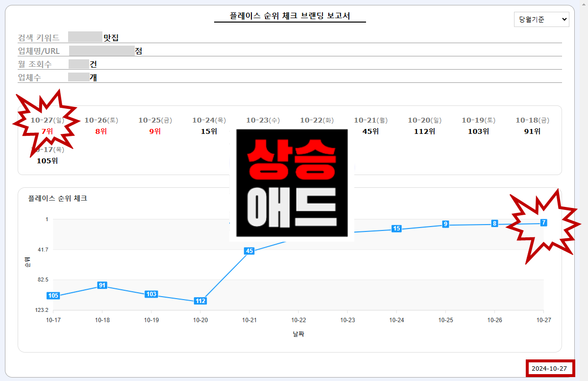
Task: Click chart data point labeled 103
Action: (x=151, y=294)
